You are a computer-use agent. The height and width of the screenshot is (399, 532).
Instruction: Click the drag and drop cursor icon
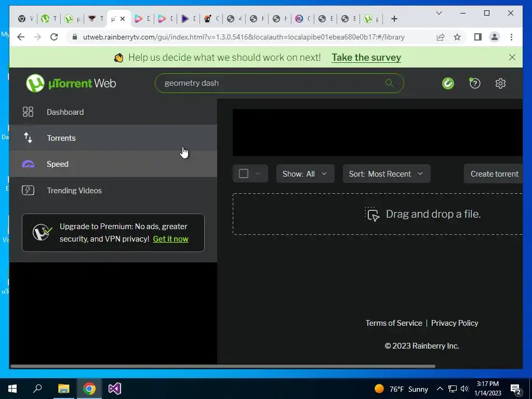(372, 214)
